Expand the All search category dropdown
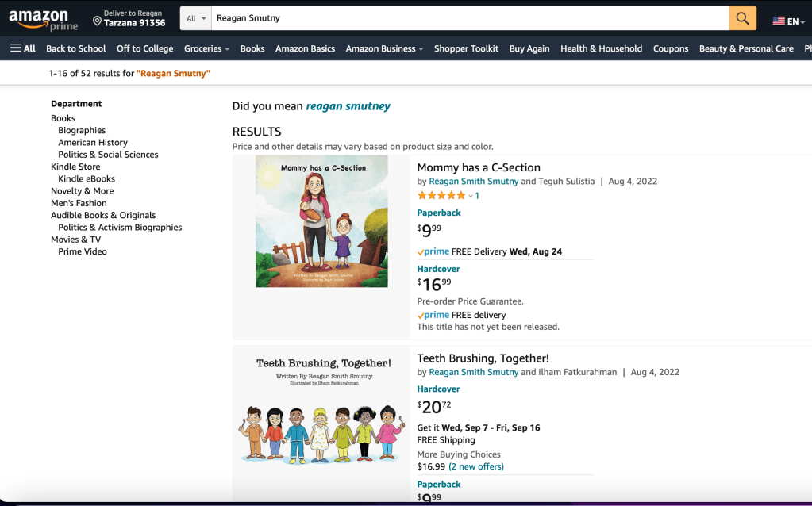This screenshot has height=506, width=812. pyautogui.click(x=196, y=18)
